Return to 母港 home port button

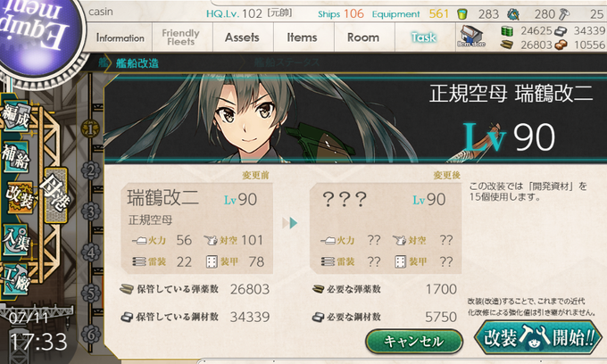[55, 194]
